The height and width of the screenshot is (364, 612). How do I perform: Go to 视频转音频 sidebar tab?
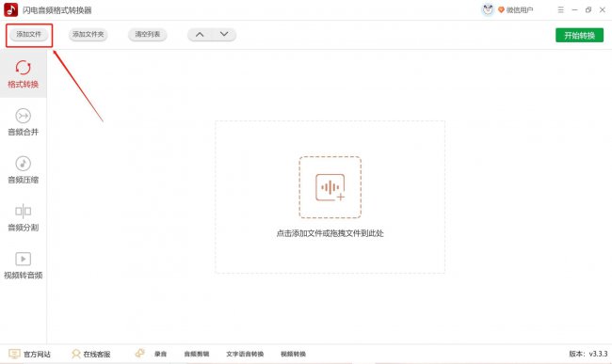tap(23, 265)
